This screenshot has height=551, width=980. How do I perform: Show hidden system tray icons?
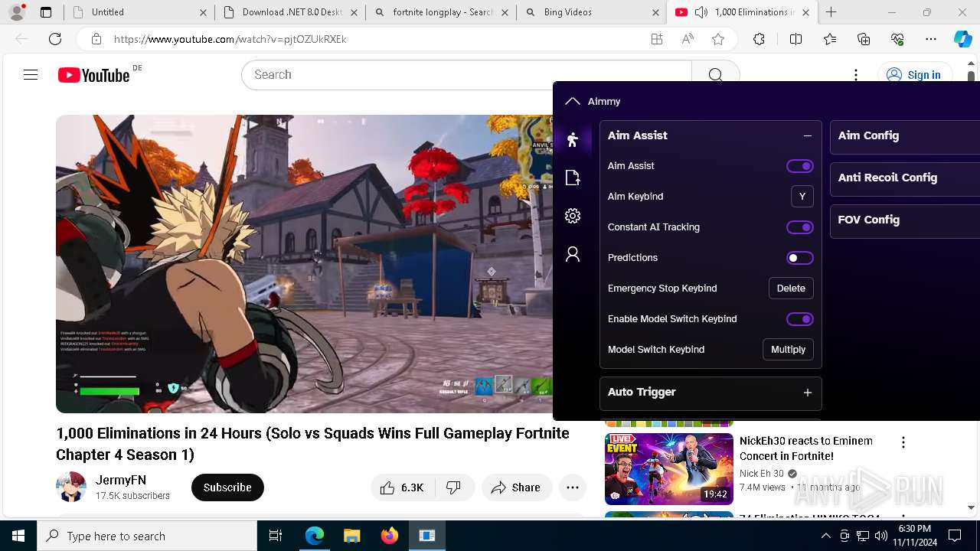click(x=825, y=536)
